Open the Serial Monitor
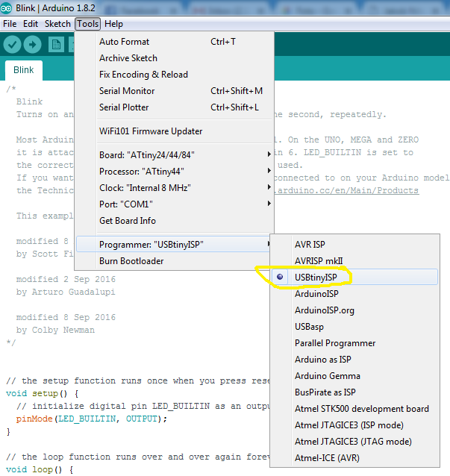This screenshot has width=450, height=476. point(174,91)
